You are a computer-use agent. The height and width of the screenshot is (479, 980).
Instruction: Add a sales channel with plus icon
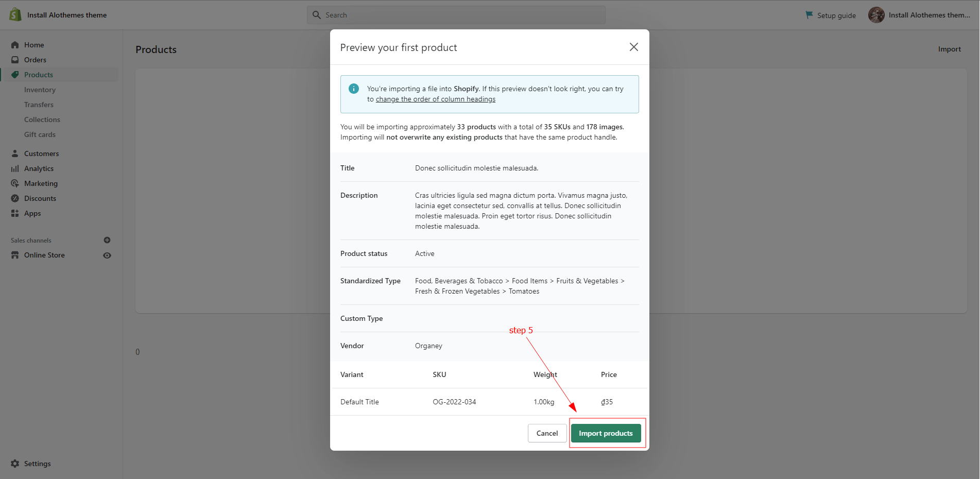107,240
